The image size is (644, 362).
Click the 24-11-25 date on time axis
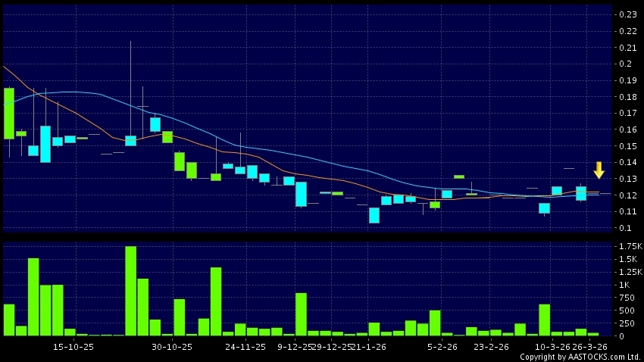pos(245,346)
